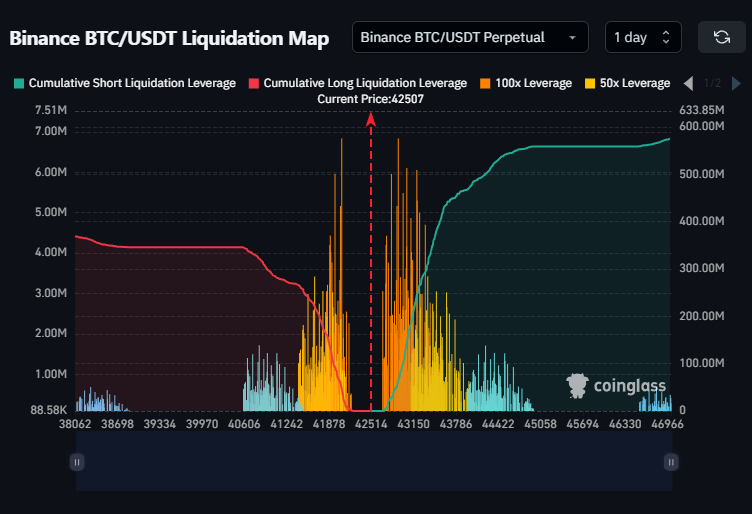Click the 4.00M left axis label
Screen dimensions: 752x514
[x=51, y=252]
